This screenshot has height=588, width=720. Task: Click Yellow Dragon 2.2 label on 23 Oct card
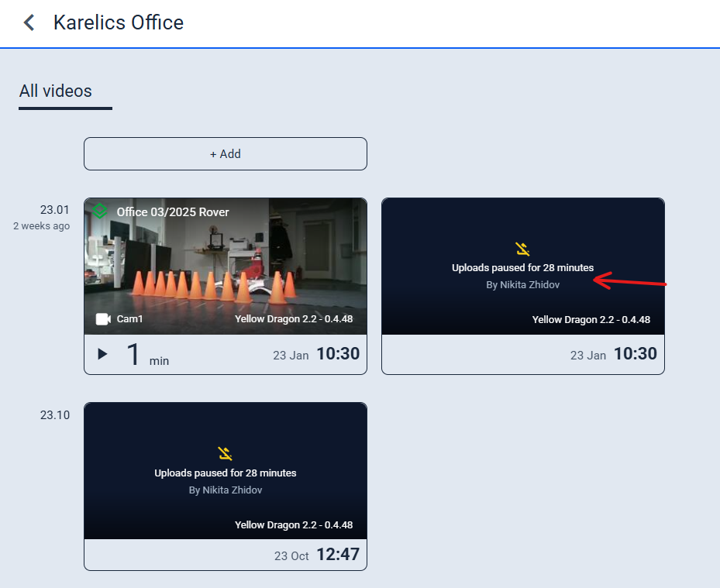tap(294, 524)
